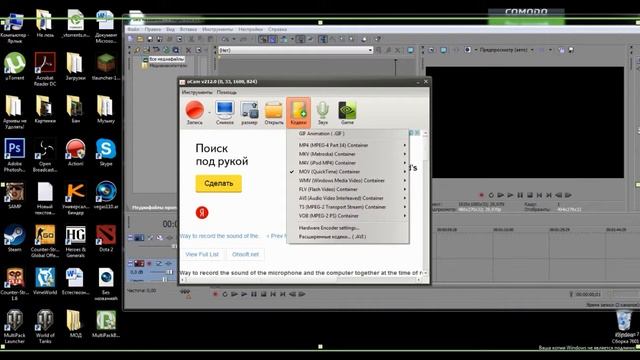The height and width of the screenshot is (360, 640).
Task: Open the Skype desktop shortcut
Action: coord(106,152)
